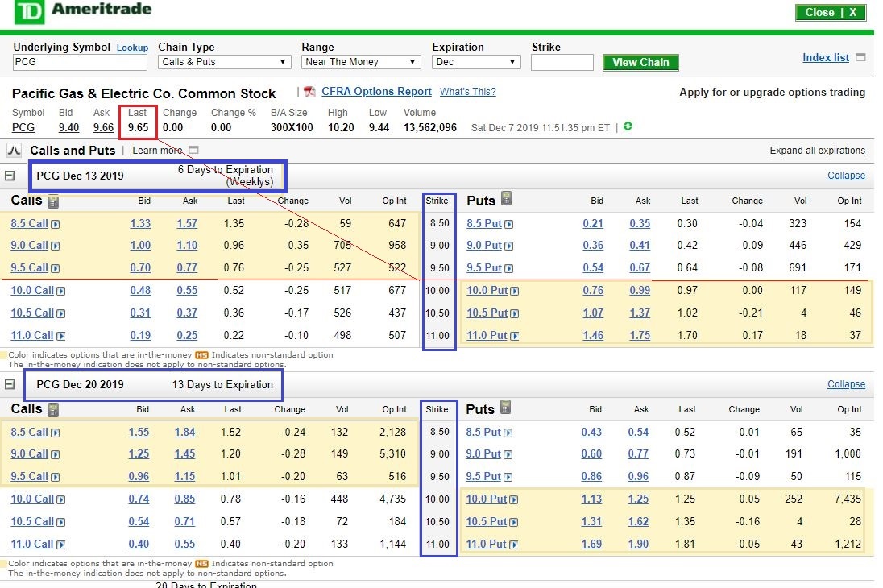Collapse PCG Dec 13 2019 section via minus box

10,176
